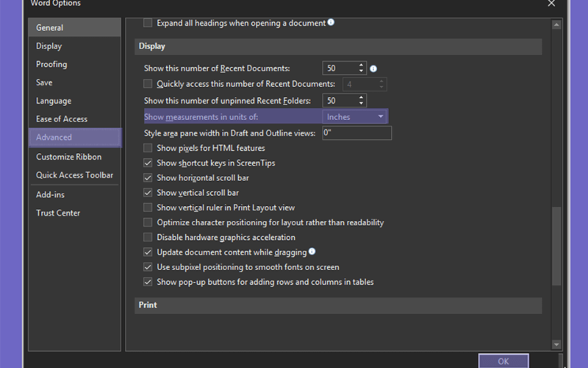This screenshot has width=588, height=368.
Task: Click the info icon after Update document content while dragging
Action: (312, 251)
